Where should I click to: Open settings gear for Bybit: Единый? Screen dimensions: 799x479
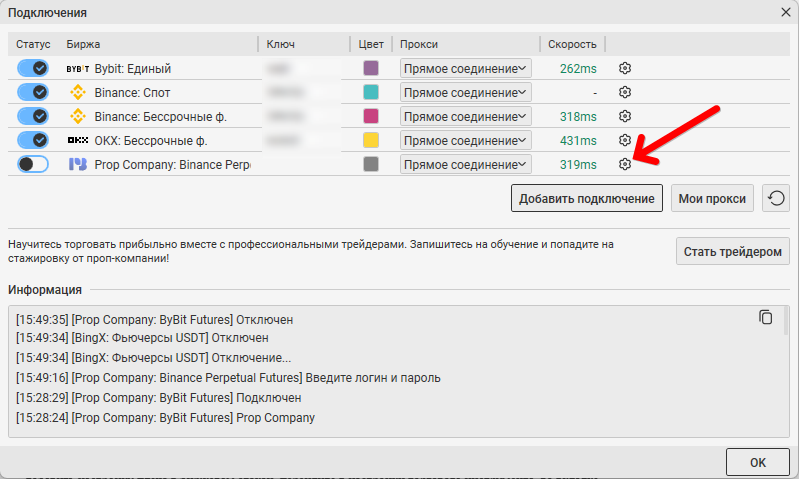[x=625, y=68]
